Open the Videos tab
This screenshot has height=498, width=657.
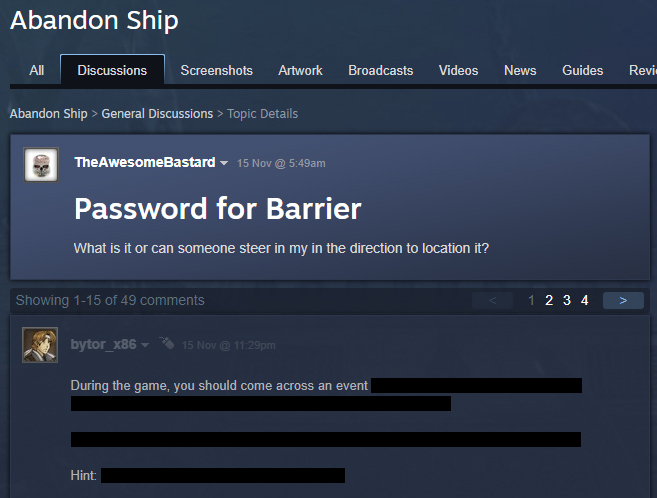[458, 70]
